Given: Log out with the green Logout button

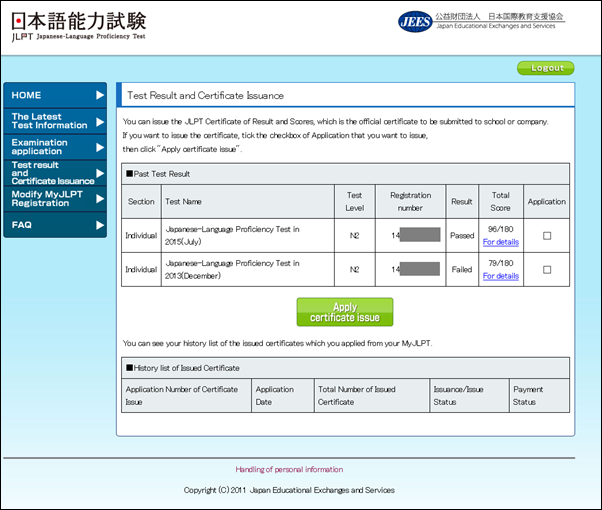Looking at the screenshot, I should pos(546,68).
